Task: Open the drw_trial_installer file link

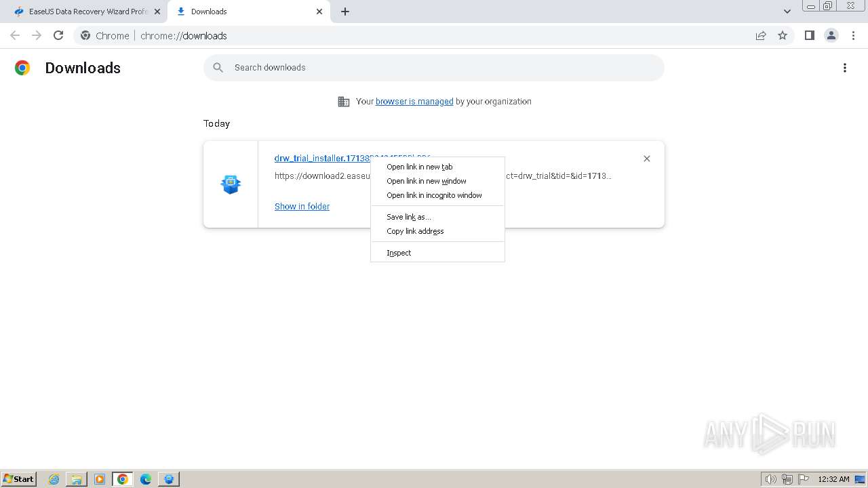Action: pyautogui.click(x=322, y=158)
